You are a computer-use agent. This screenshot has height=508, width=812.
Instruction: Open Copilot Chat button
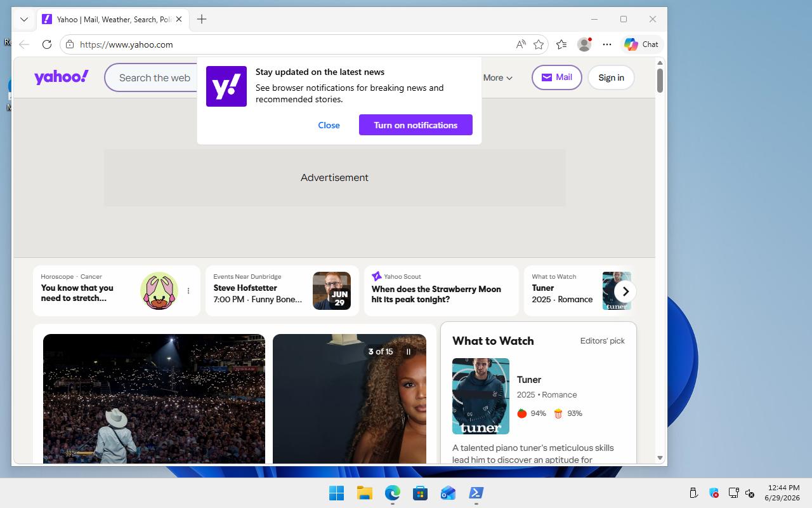(641, 44)
